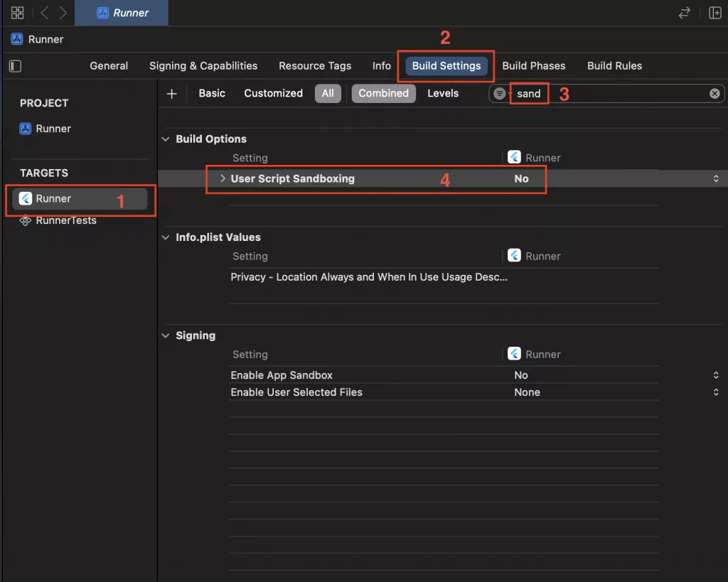The height and width of the screenshot is (582, 728).
Task: Click Runner column header in Signing
Action: (535, 354)
